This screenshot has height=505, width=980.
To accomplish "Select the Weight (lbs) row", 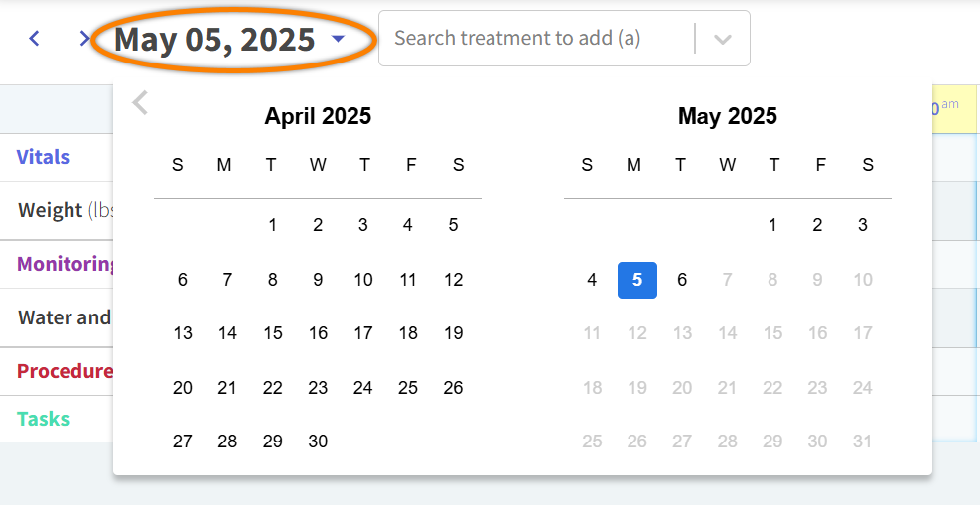I will pos(60,210).
